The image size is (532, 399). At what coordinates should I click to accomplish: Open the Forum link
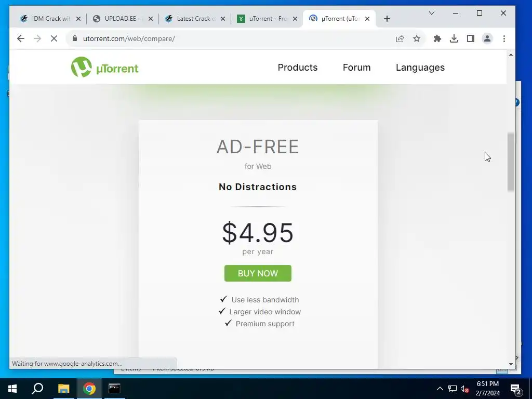pyautogui.click(x=356, y=68)
